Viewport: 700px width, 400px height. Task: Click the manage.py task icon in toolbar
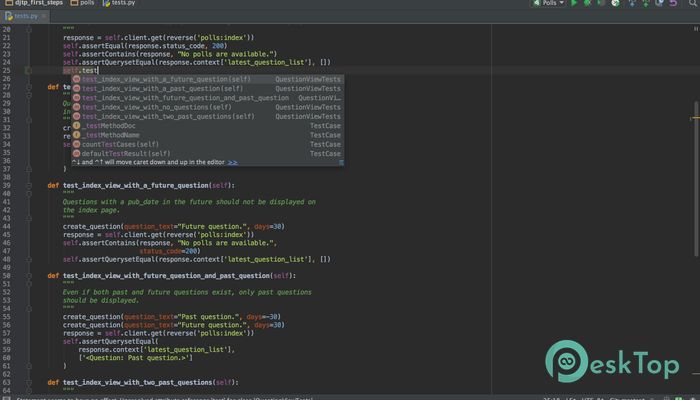pyautogui.click(x=615, y=3)
